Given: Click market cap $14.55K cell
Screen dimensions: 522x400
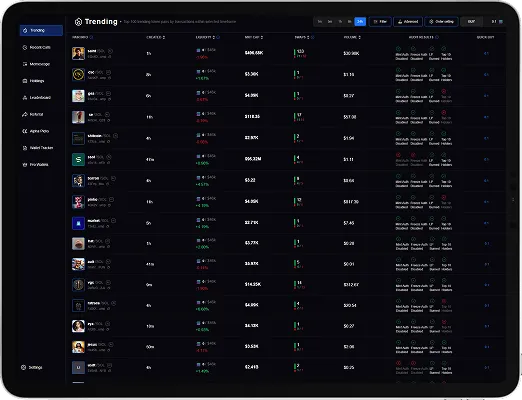Looking at the screenshot, I should [253, 284].
